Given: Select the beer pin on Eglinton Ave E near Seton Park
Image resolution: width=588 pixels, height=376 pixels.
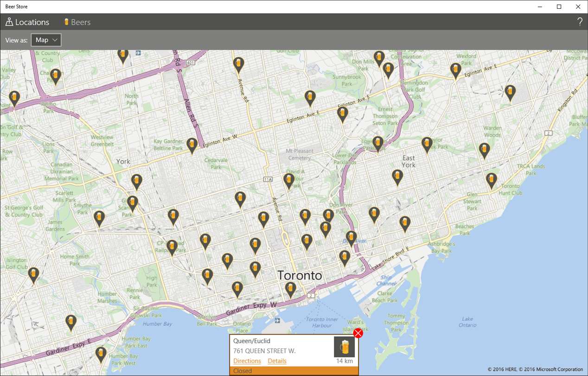Looking at the screenshot, I should pos(343,114).
